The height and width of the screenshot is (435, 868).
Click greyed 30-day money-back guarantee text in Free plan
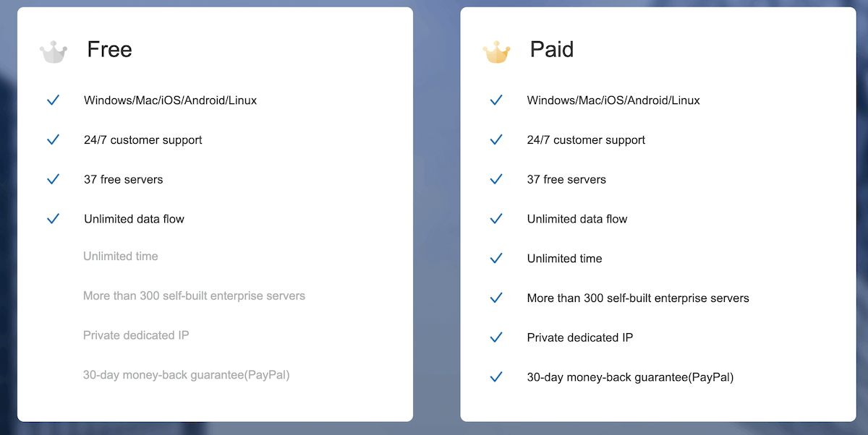[187, 375]
